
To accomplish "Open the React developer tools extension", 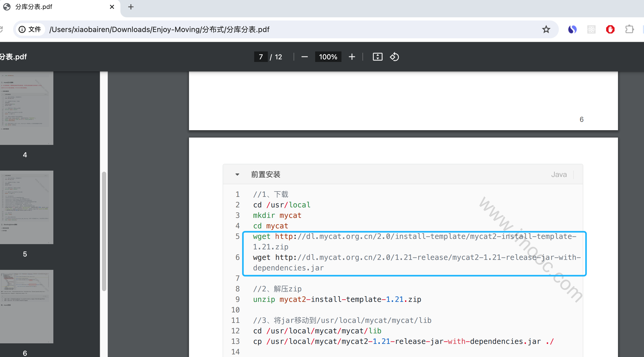I will tap(591, 29).
